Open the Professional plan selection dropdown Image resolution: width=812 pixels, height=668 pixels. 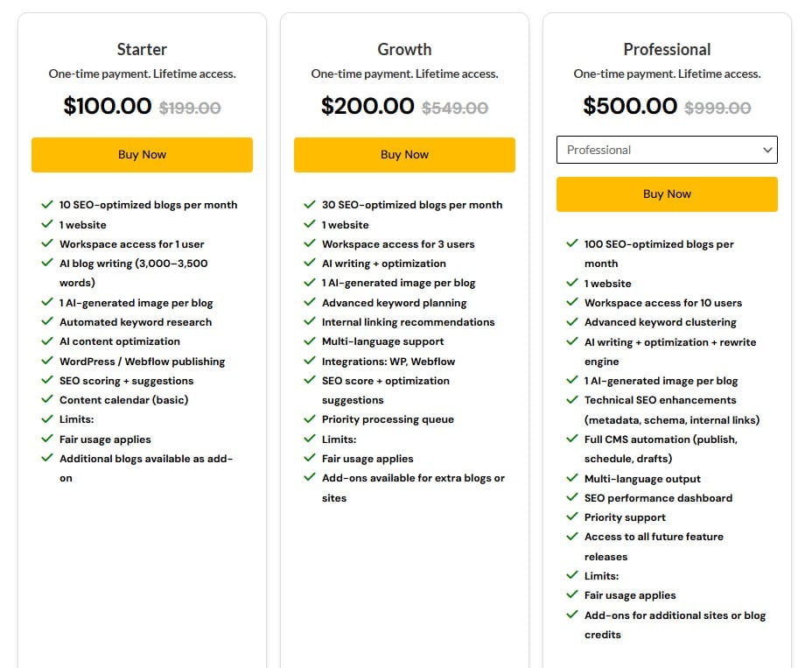click(667, 150)
